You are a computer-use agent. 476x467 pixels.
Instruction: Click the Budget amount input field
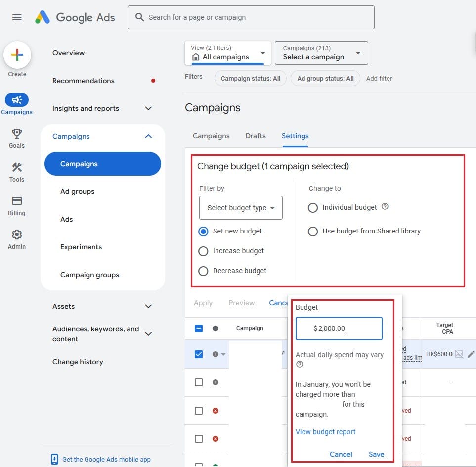[x=339, y=328]
